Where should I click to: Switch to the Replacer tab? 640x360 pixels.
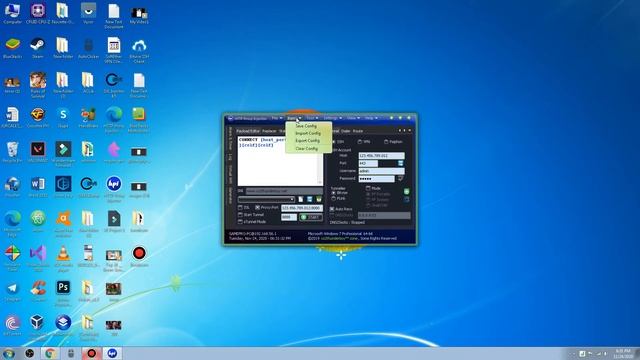click(269, 131)
